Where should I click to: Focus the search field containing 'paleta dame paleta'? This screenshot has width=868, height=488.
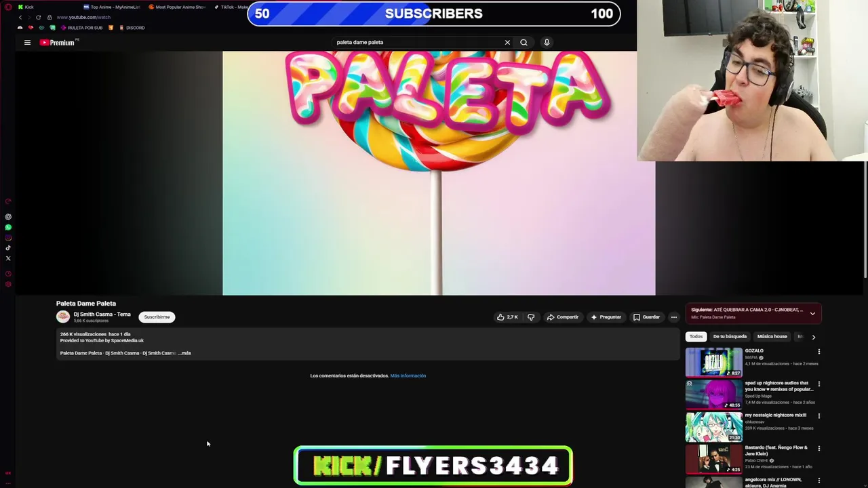[x=417, y=42]
